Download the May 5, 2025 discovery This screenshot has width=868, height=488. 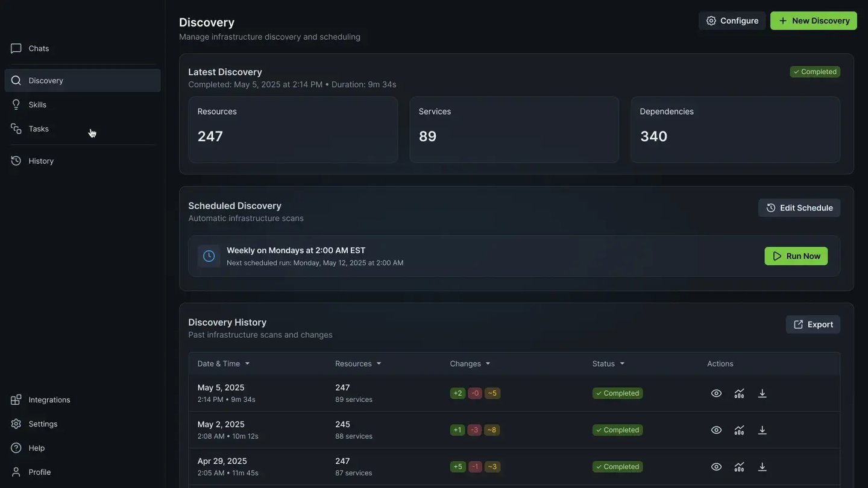coord(762,393)
